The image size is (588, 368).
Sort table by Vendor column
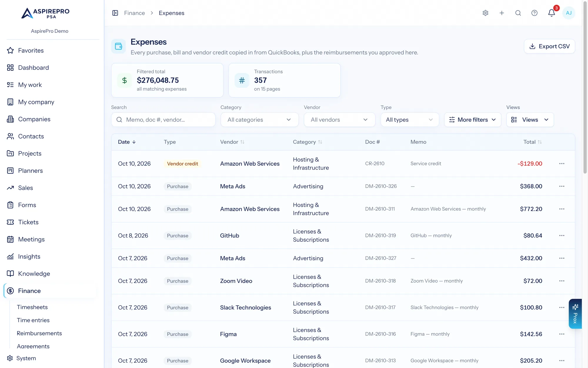(x=232, y=142)
